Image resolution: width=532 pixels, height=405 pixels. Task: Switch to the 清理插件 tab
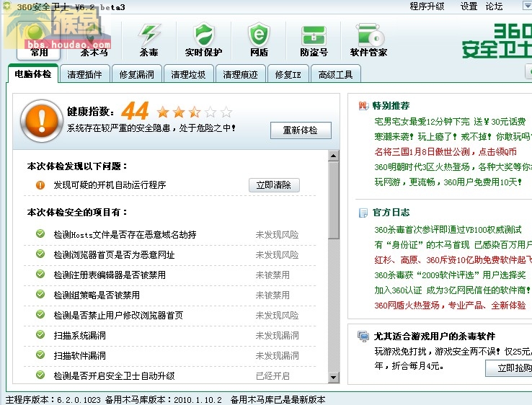(x=84, y=74)
